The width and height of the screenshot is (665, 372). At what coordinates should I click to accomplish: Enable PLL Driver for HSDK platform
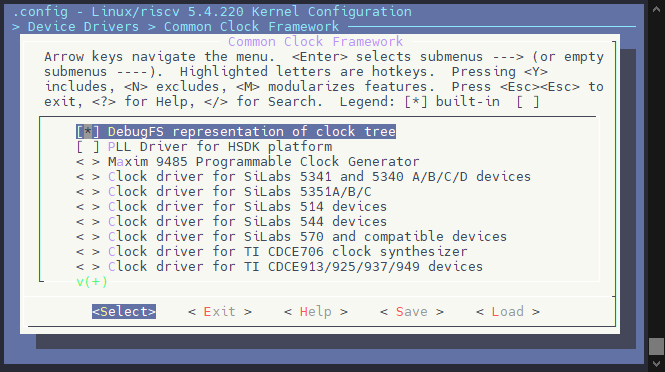point(204,147)
